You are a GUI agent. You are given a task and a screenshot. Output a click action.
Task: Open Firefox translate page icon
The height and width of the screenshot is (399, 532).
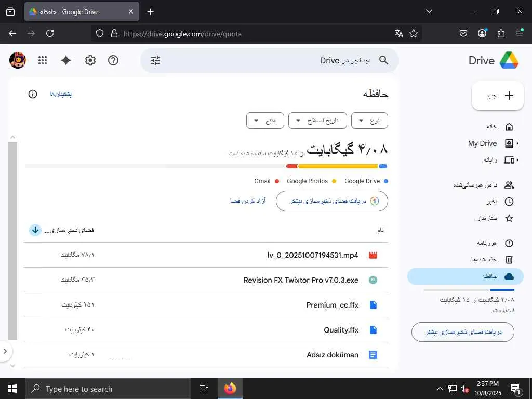click(x=399, y=33)
